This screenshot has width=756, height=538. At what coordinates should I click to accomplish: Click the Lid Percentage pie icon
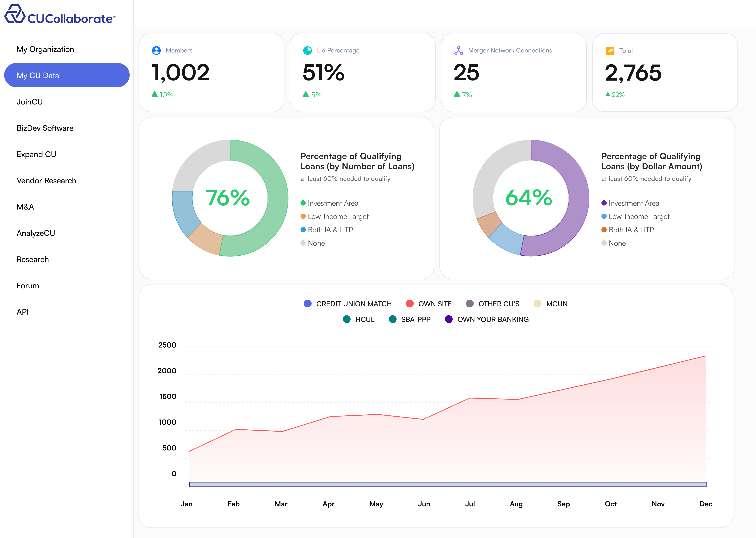click(x=308, y=50)
